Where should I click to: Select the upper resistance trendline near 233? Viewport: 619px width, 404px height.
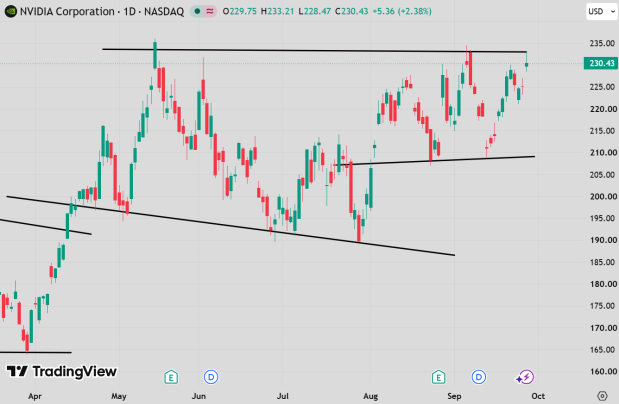pyautogui.click(x=314, y=51)
